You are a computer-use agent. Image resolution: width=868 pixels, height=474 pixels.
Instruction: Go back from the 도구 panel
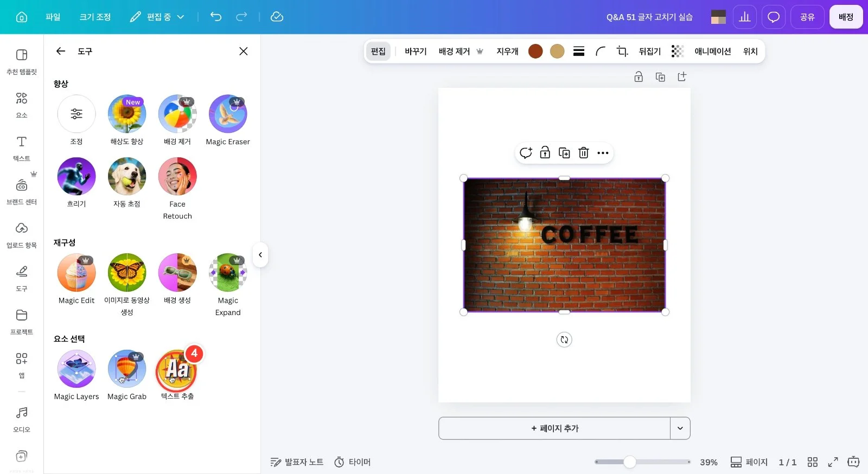61,51
